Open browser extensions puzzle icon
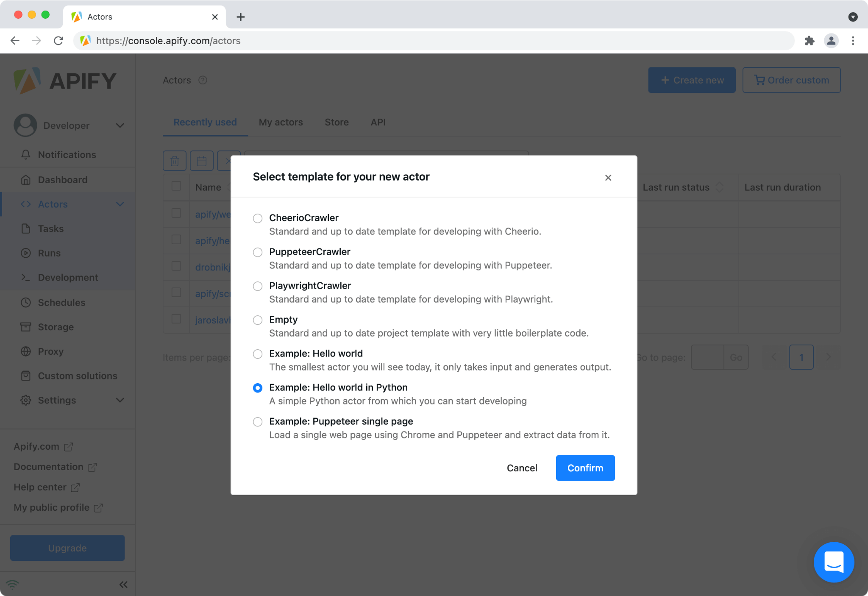Screen dimensions: 868x596 pos(810,41)
